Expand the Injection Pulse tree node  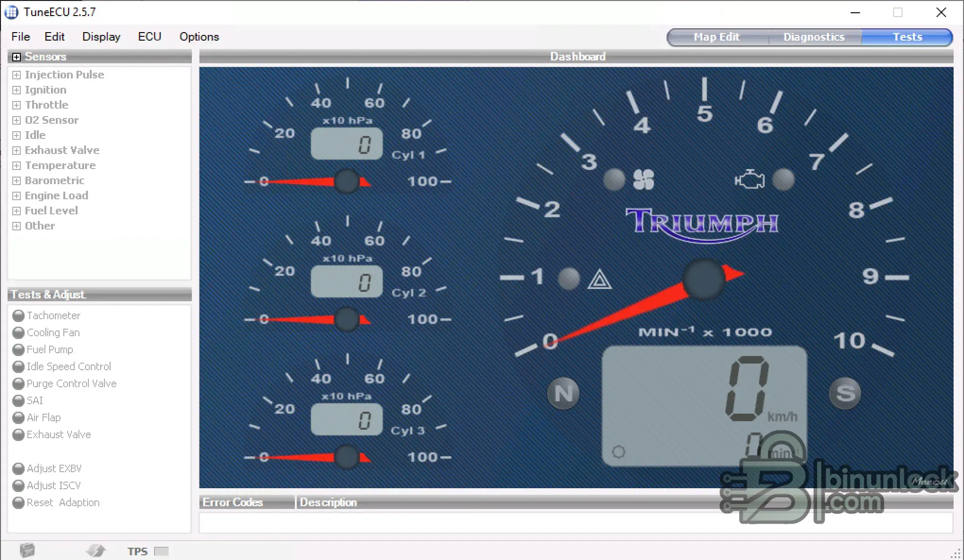(17, 75)
